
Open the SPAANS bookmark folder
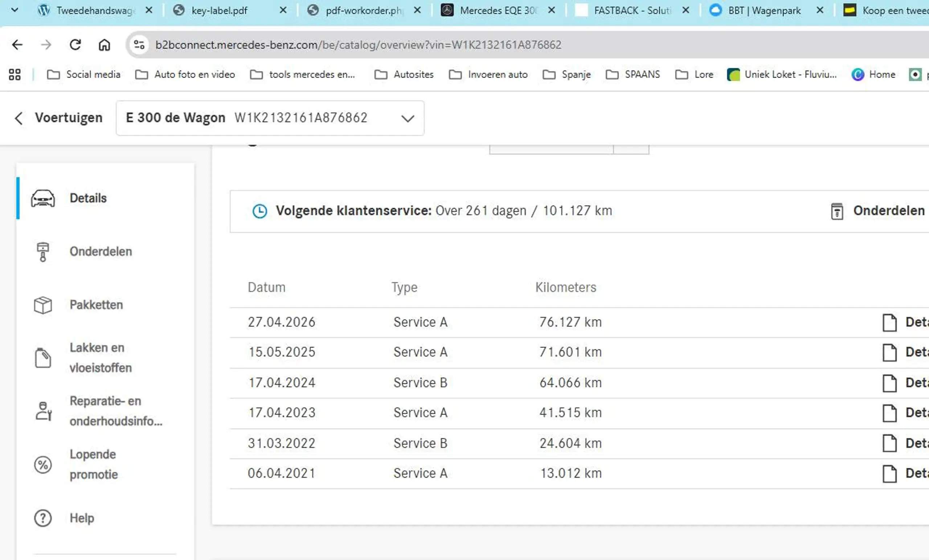tap(633, 75)
